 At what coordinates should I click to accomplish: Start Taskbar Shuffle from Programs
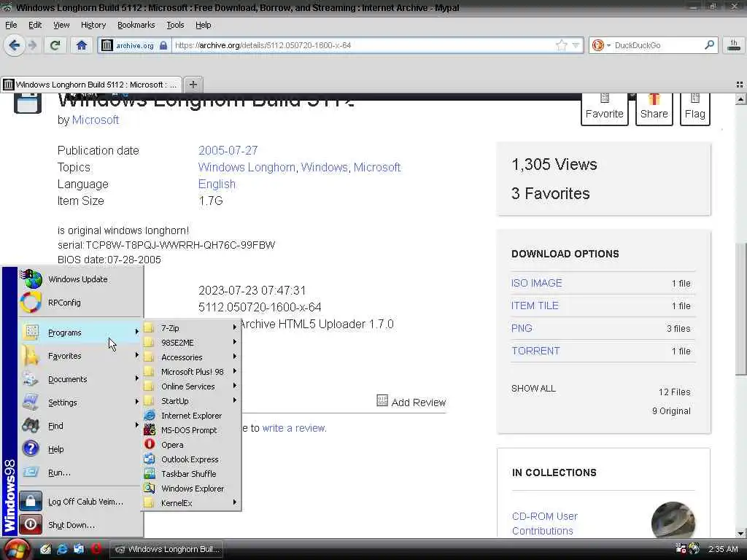click(191, 474)
